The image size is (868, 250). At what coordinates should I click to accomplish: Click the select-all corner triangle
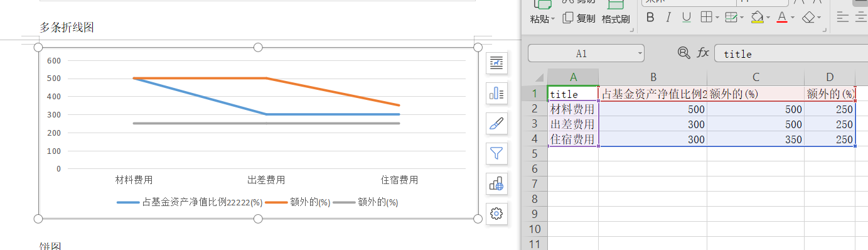(x=538, y=78)
